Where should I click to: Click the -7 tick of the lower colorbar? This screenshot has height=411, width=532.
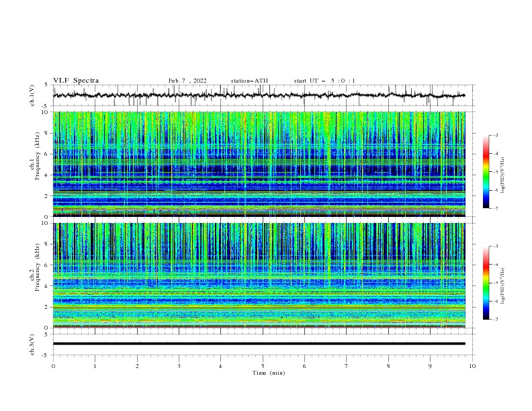(x=494, y=320)
